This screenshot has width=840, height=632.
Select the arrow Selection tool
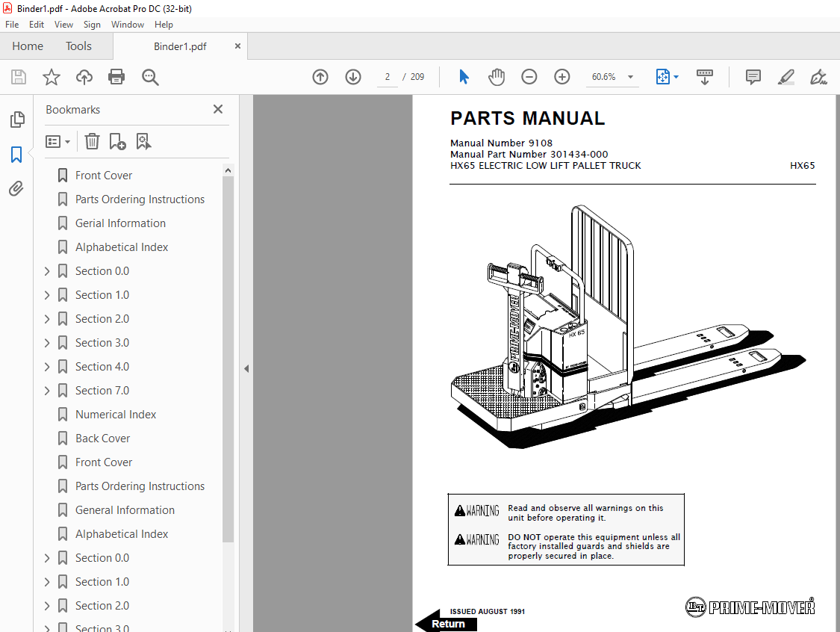click(x=464, y=77)
